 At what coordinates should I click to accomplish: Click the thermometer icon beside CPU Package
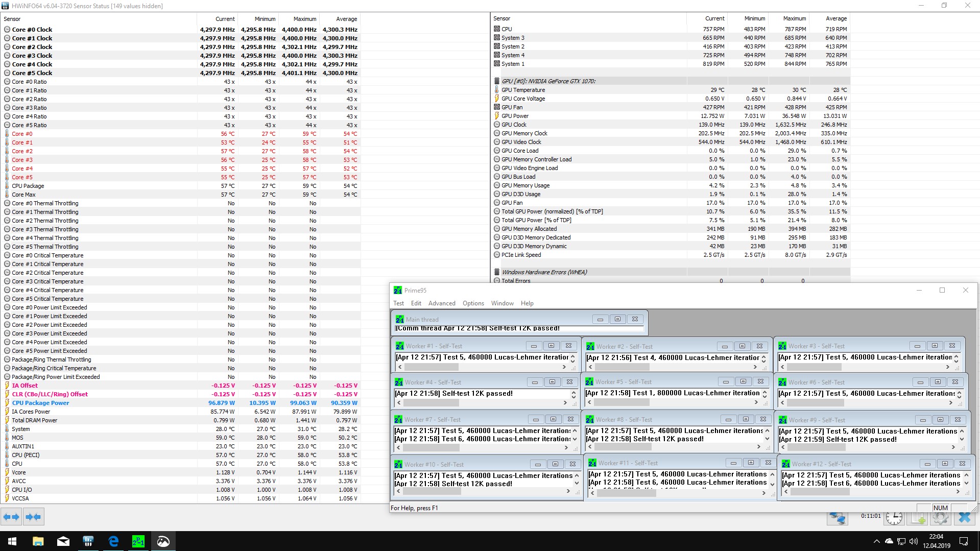tap(7, 186)
